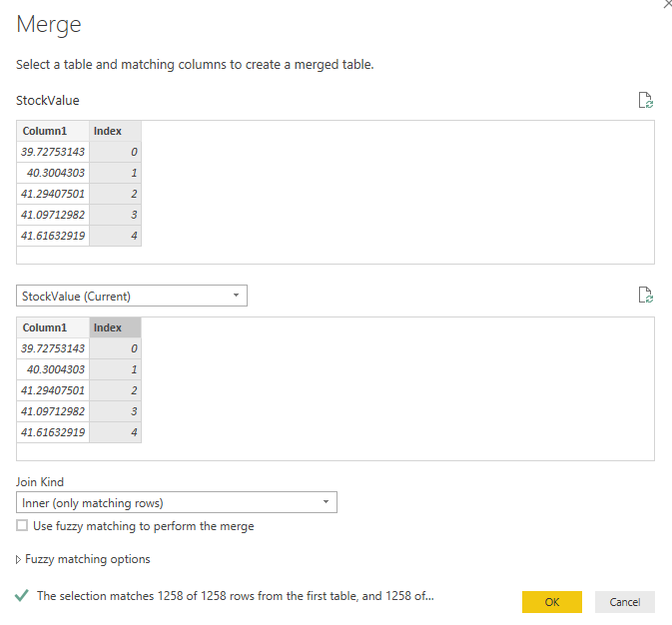The image size is (672, 625).
Task: Close the Merge dialog window
Action: (x=668, y=3)
